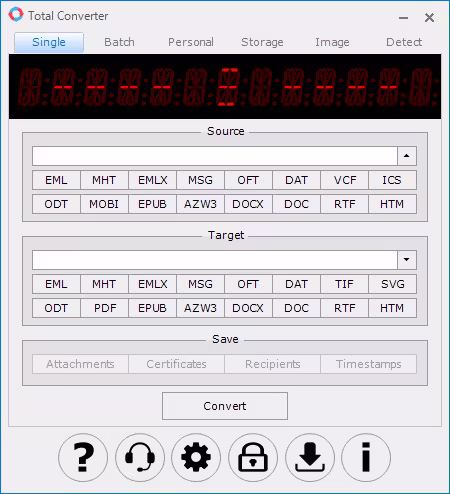Switch to the Batch tab
This screenshot has width=450, height=494.
(x=119, y=42)
